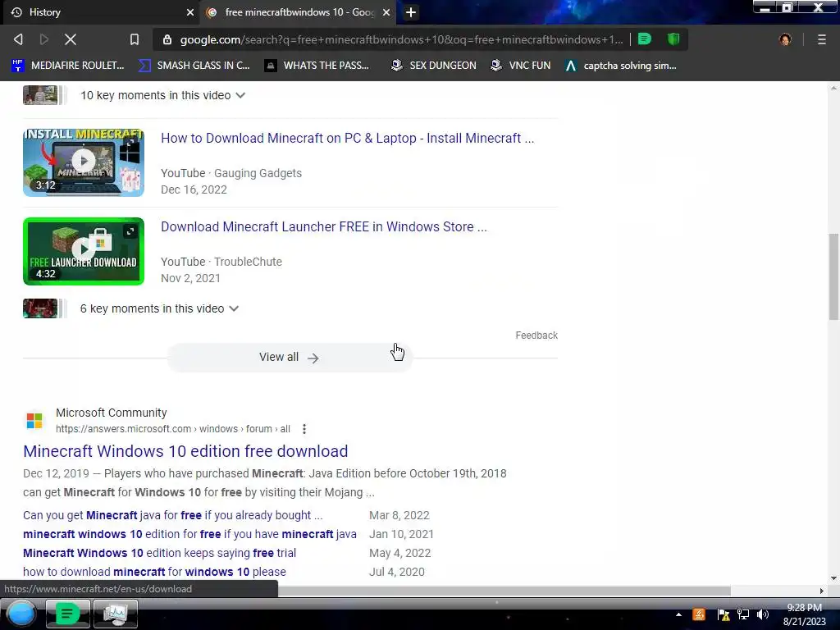Click the taskbar clock showing 9:28 PM
This screenshot has width=840, height=630.
point(804,614)
